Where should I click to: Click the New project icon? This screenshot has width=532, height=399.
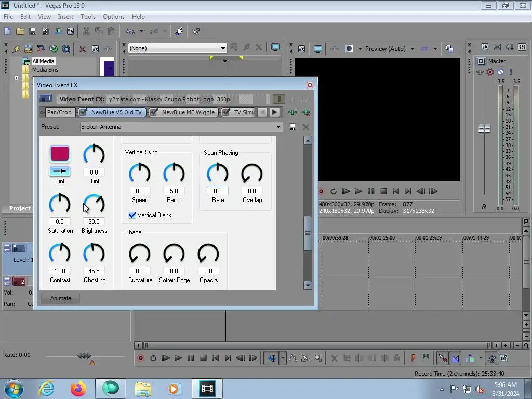pos(7,31)
